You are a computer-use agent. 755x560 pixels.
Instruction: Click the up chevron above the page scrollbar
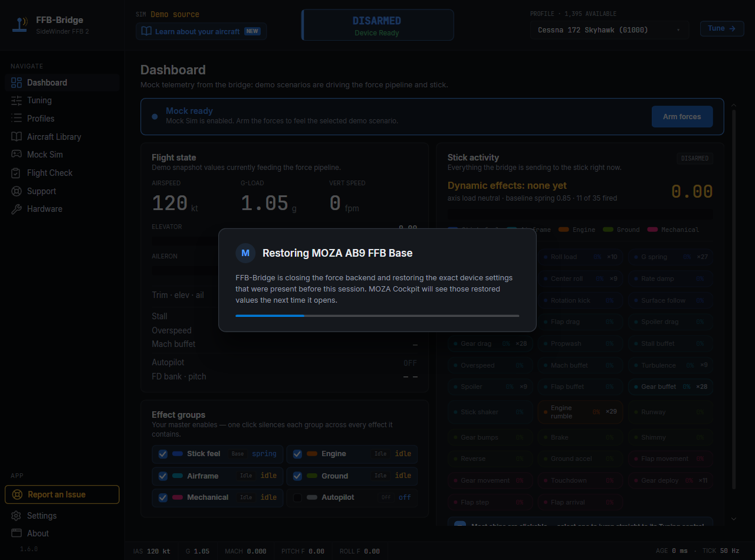point(734,106)
